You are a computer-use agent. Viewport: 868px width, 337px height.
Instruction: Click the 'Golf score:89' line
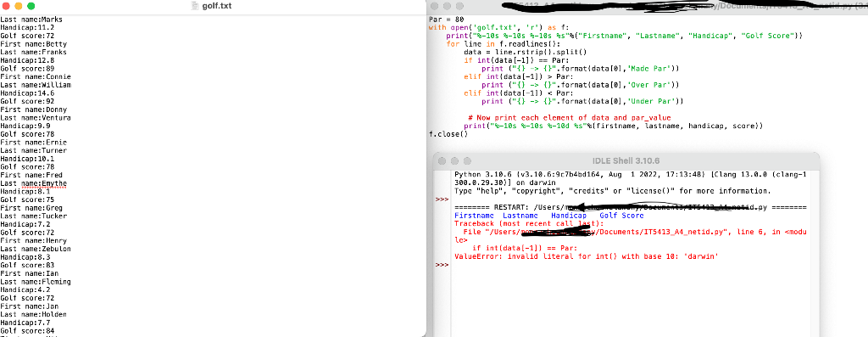coord(27,68)
